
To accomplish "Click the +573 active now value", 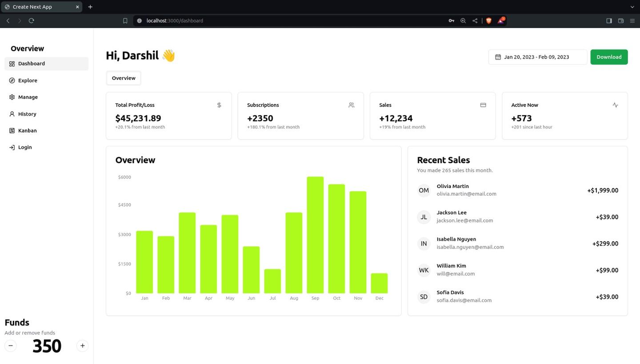I will coord(521,118).
